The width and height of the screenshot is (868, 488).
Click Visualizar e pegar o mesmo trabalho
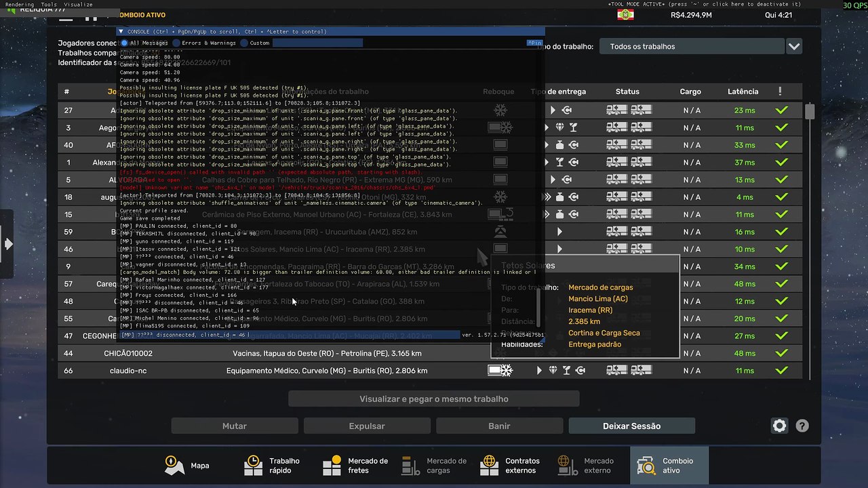point(434,399)
